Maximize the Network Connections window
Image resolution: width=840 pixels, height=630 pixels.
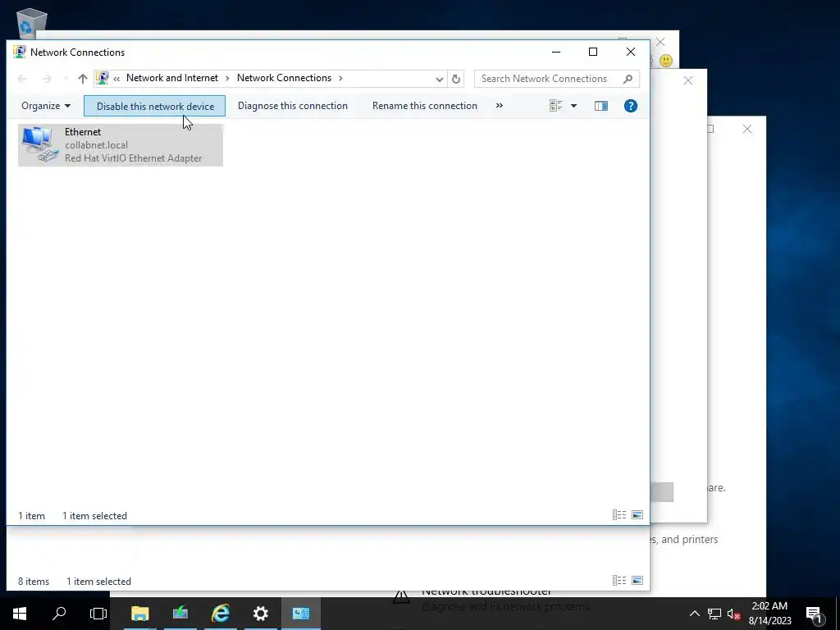pos(593,52)
